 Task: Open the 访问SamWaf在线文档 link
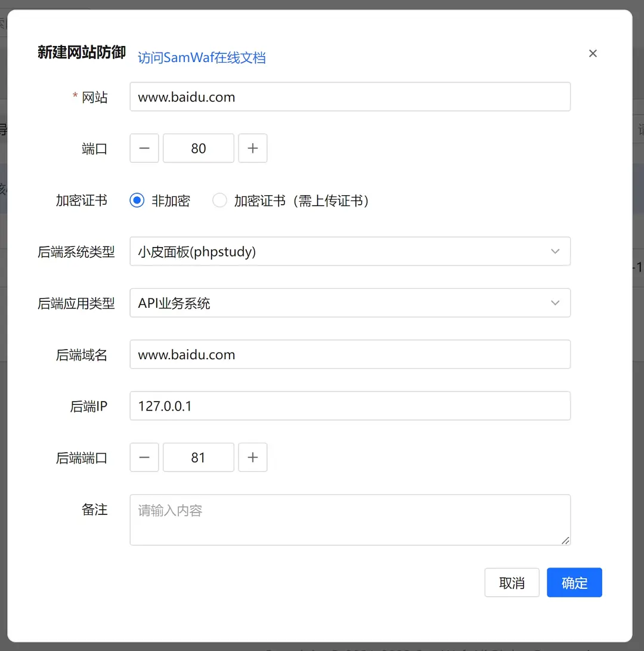pos(202,58)
